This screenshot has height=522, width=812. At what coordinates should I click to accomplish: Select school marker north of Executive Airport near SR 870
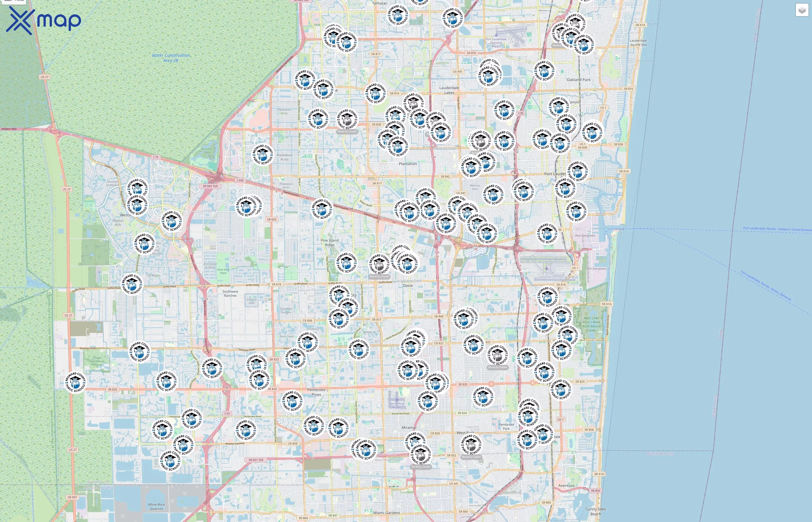pos(453,18)
